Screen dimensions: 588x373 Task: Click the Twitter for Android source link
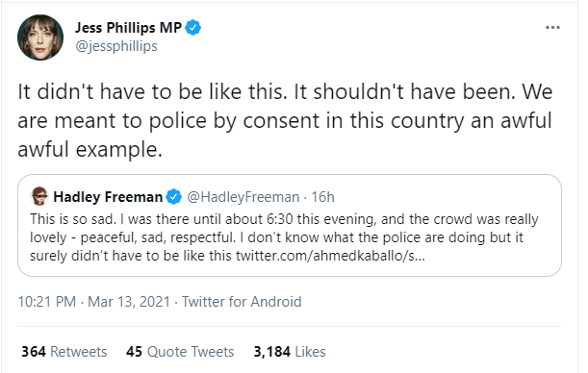coord(242,302)
